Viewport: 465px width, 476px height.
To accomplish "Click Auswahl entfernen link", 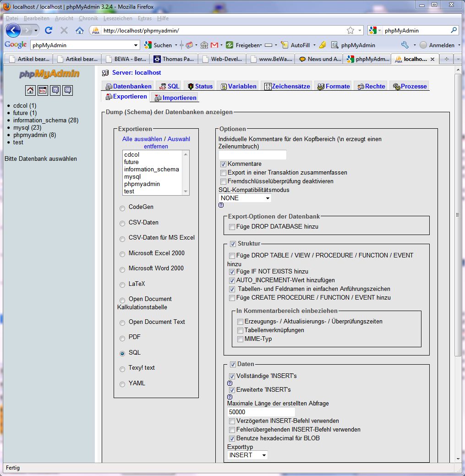I will point(167,142).
